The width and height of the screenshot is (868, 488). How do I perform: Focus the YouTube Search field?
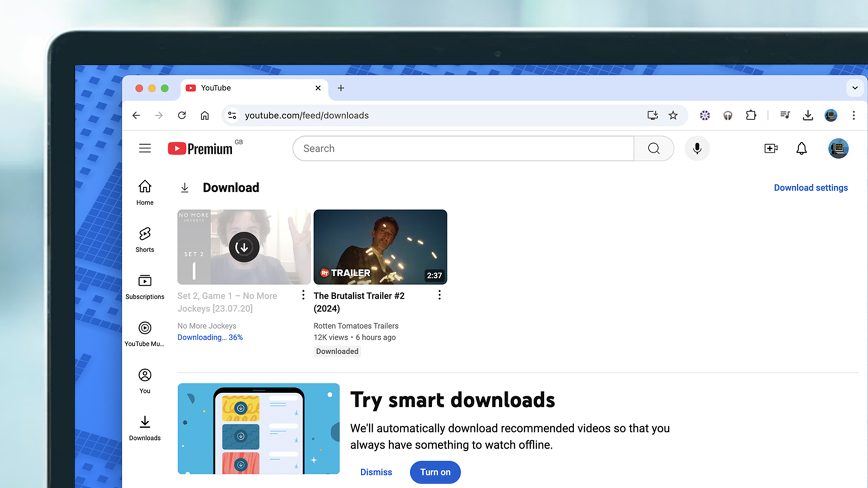coord(464,148)
